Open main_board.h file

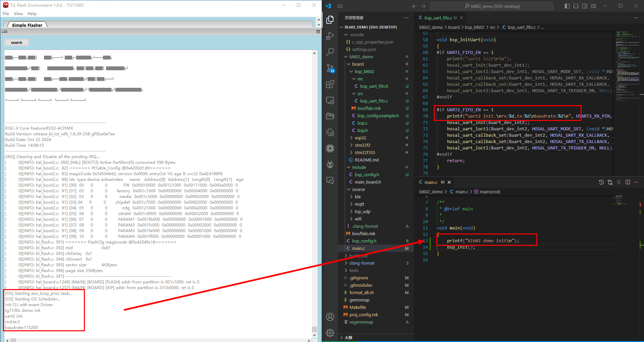[368, 182]
